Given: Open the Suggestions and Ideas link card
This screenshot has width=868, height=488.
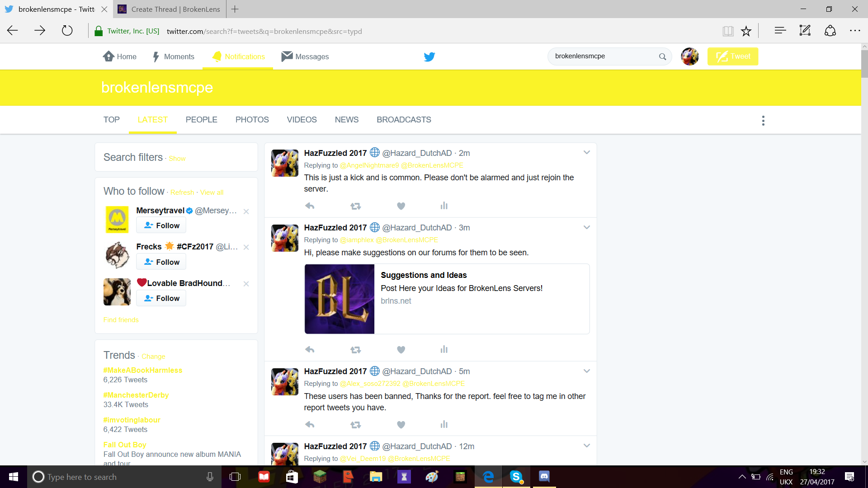Looking at the screenshot, I should [x=447, y=299].
